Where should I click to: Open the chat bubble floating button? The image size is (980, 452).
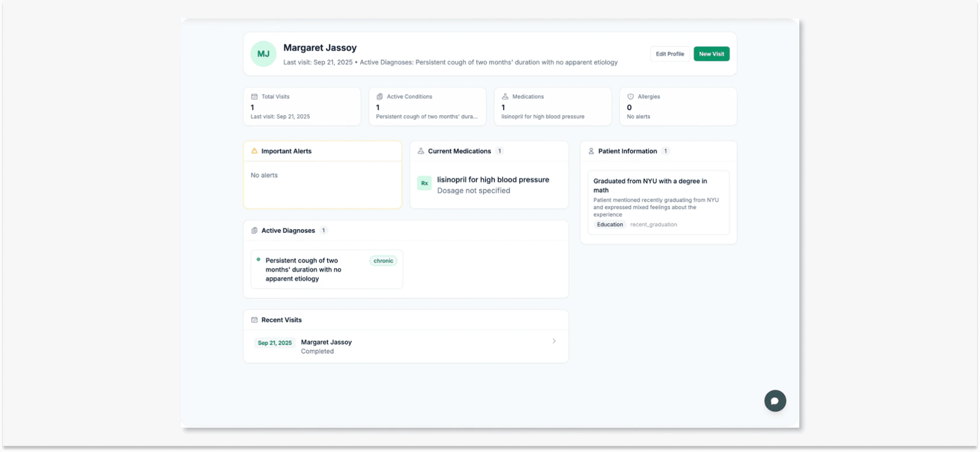pos(775,401)
